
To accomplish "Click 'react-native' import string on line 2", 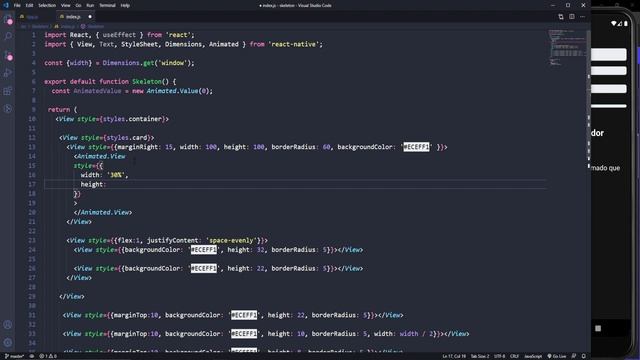I will click(293, 44).
